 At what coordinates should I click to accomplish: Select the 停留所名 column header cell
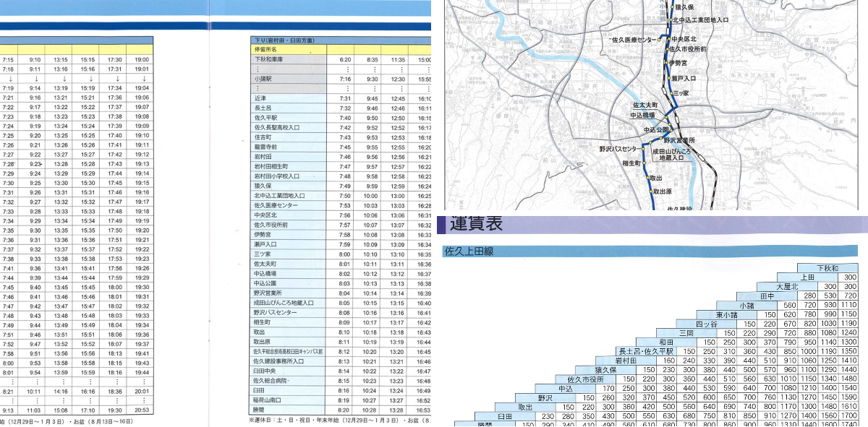[289, 50]
